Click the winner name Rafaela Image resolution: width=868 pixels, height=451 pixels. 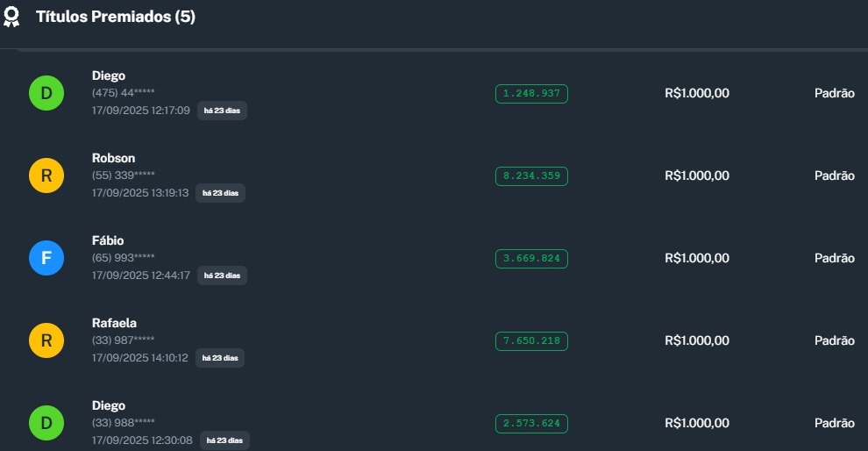(114, 323)
